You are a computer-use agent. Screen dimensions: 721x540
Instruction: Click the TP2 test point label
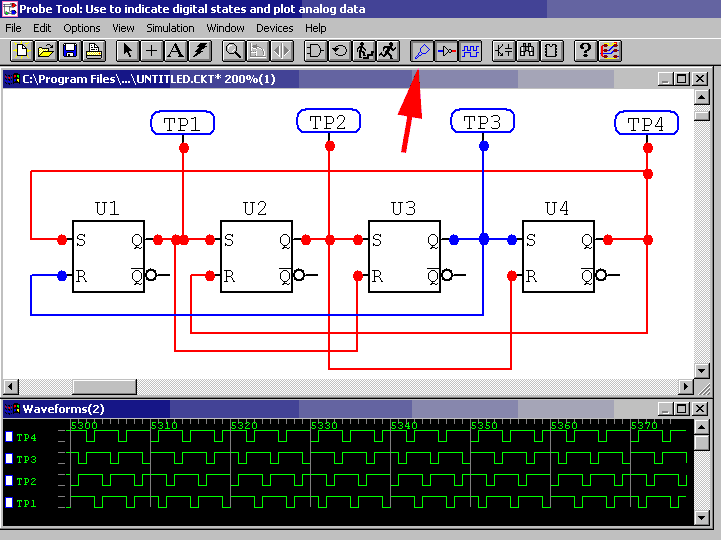coord(328,121)
